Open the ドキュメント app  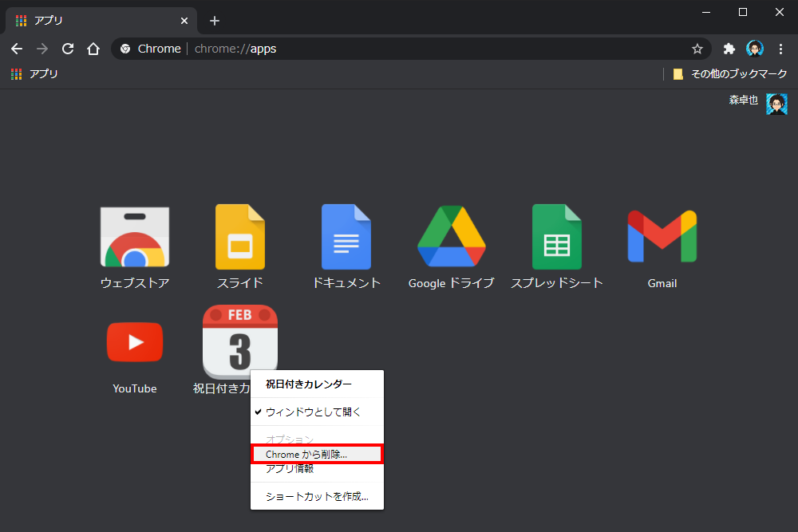click(346, 237)
